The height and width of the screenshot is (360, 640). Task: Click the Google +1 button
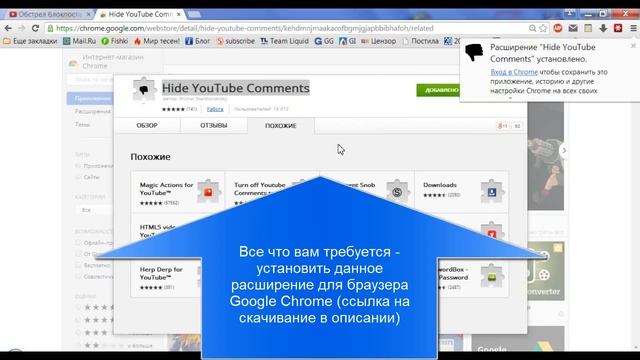(502, 126)
